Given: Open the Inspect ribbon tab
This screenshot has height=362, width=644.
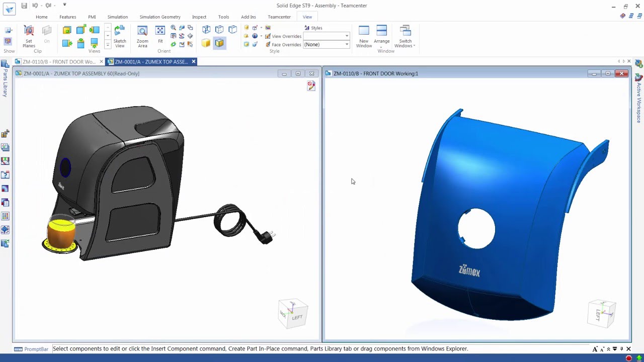Looking at the screenshot, I should pyautogui.click(x=199, y=17).
